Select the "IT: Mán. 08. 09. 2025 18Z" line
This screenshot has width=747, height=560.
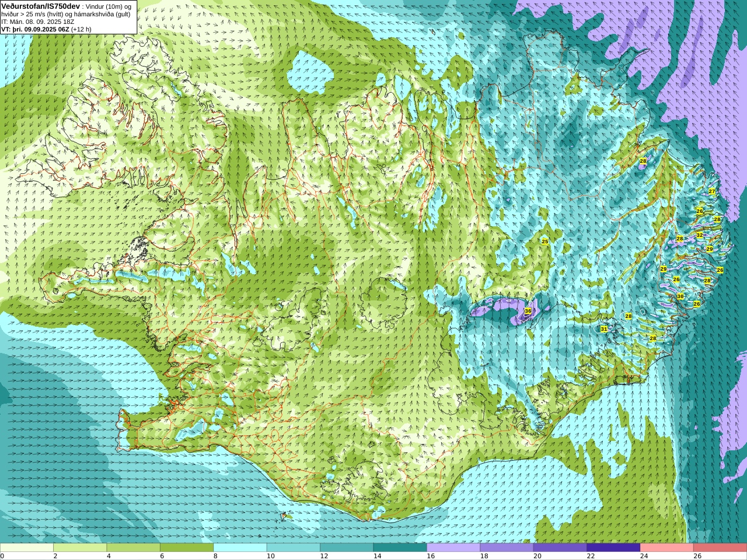38,22
